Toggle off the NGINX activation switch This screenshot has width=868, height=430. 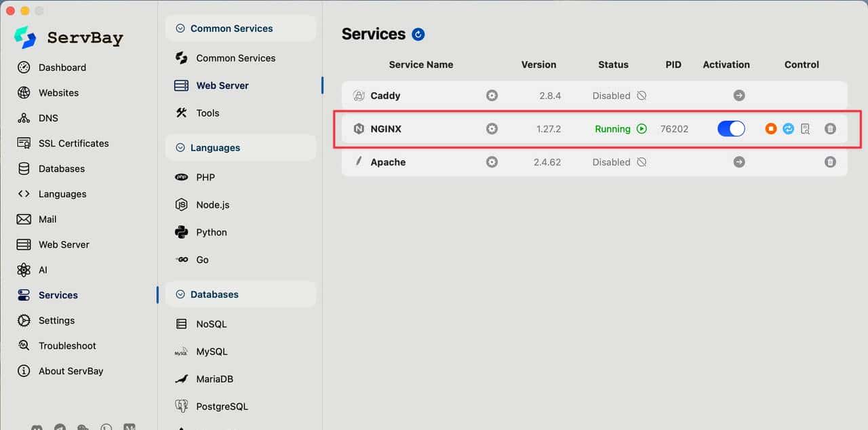pos(731,129)
